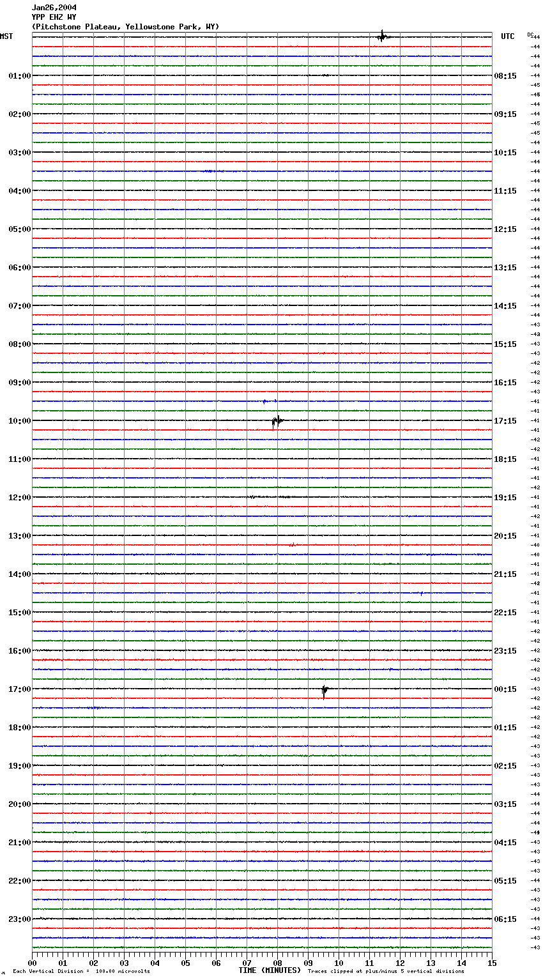Click the Pitchstone Plateau, Yellowstone Park title

(125, 27)
